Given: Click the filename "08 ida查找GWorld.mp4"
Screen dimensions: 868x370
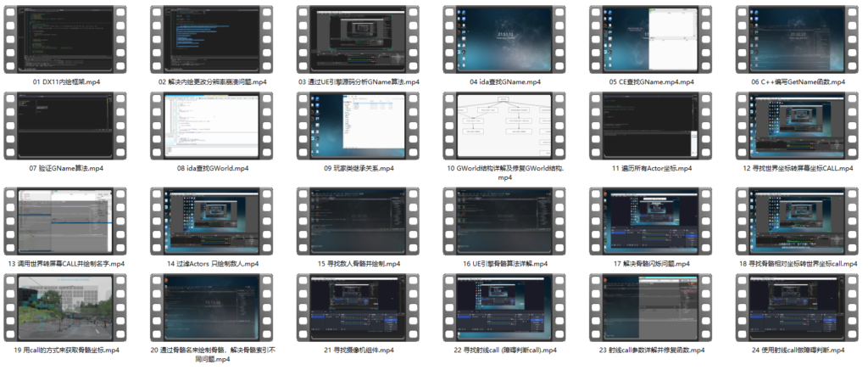Looking at the screenshot, I should pos(213,168).
